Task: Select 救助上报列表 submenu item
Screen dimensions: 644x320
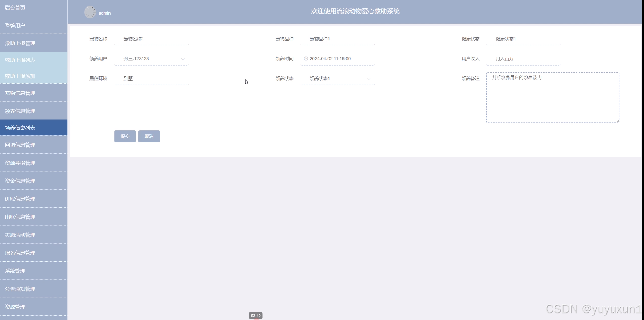Action: (x=33, y=60)
